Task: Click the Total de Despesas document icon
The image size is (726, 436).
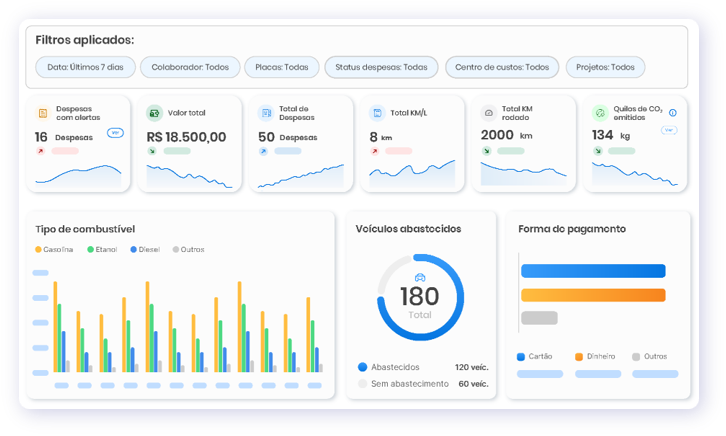Action: [266, 113]
